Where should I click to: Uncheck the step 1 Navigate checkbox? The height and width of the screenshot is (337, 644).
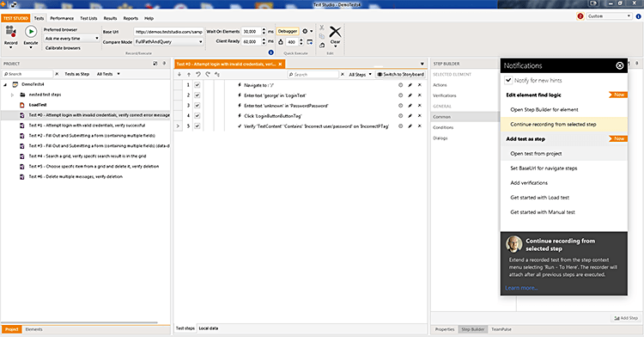point(197,85)
